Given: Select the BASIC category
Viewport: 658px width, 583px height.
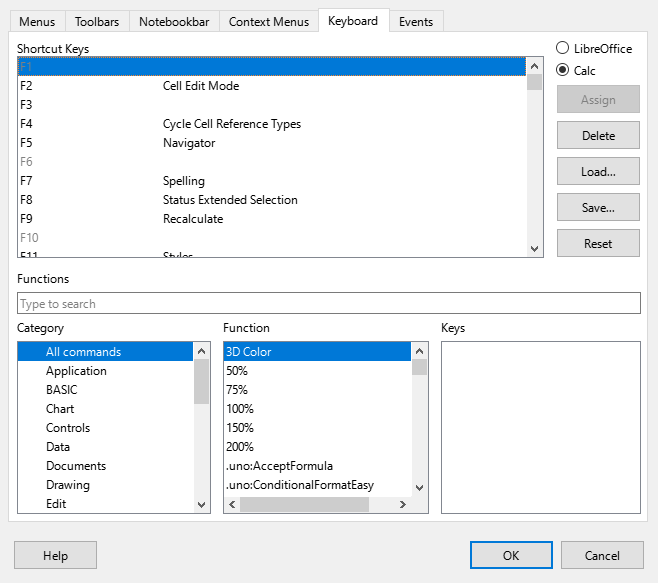Looking at the screenshot, I should 105,390.
